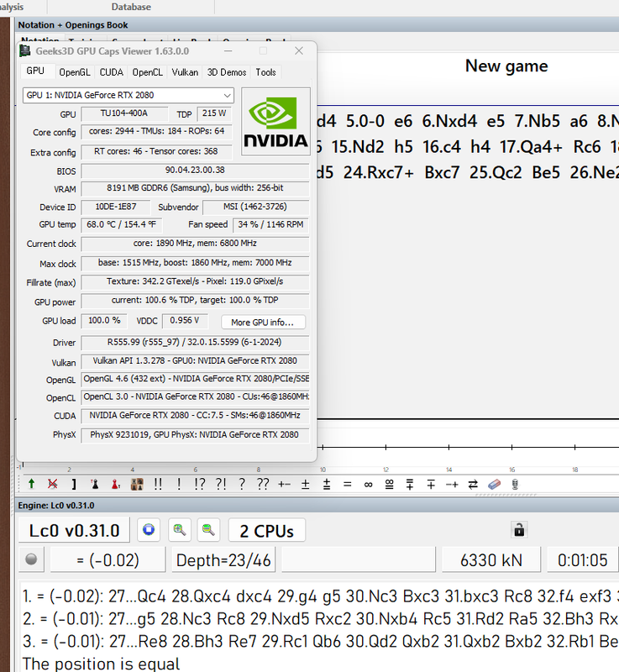The width and height of the screenshot is (619, 672).
Task: Click the green up-arrow promote variation icon
Action: pos(31,485)
